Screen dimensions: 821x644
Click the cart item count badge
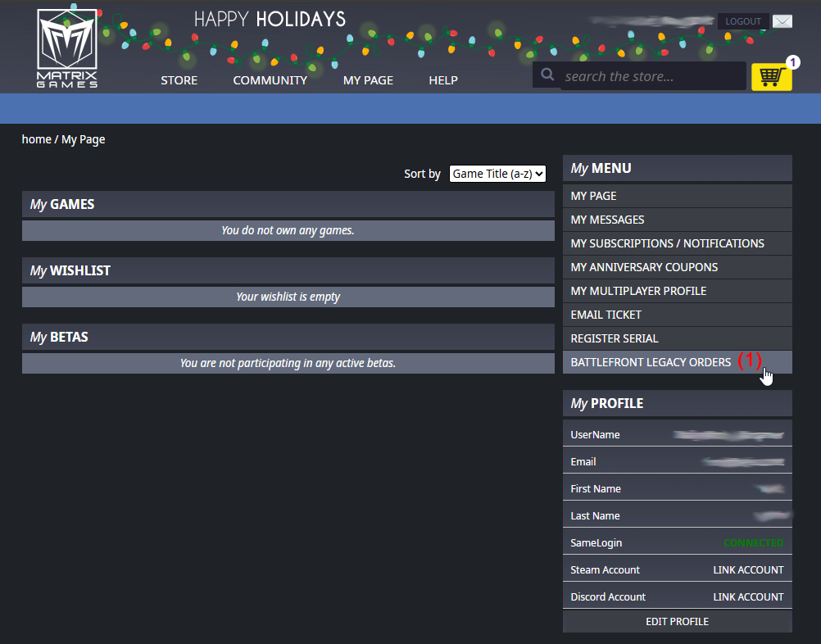tap(792, 62)
